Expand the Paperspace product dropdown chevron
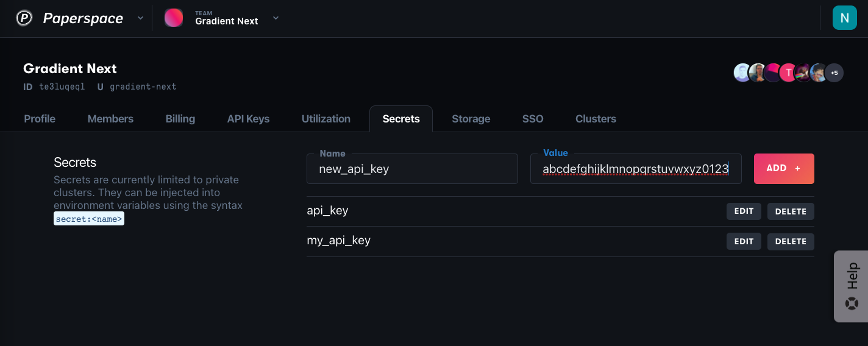The image size is (868, 346). pyautogui.click(x=140, y=18)
